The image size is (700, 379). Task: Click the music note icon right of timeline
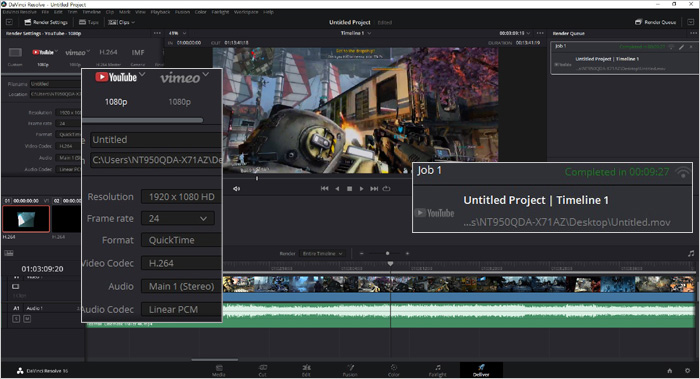pos(692,254)
